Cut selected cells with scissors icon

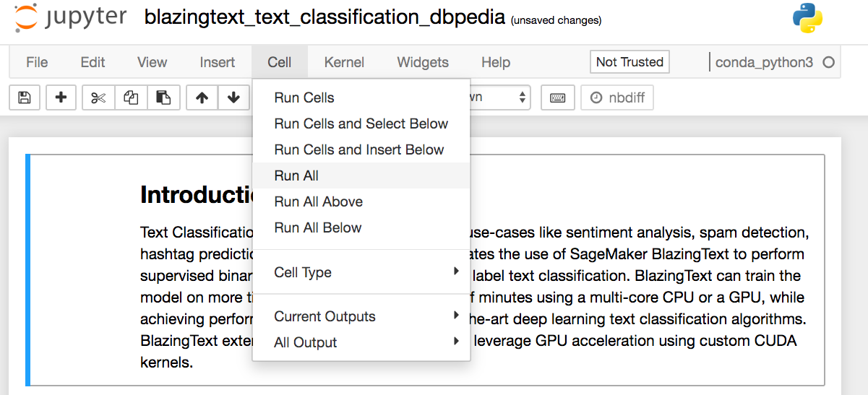[98, 97]
